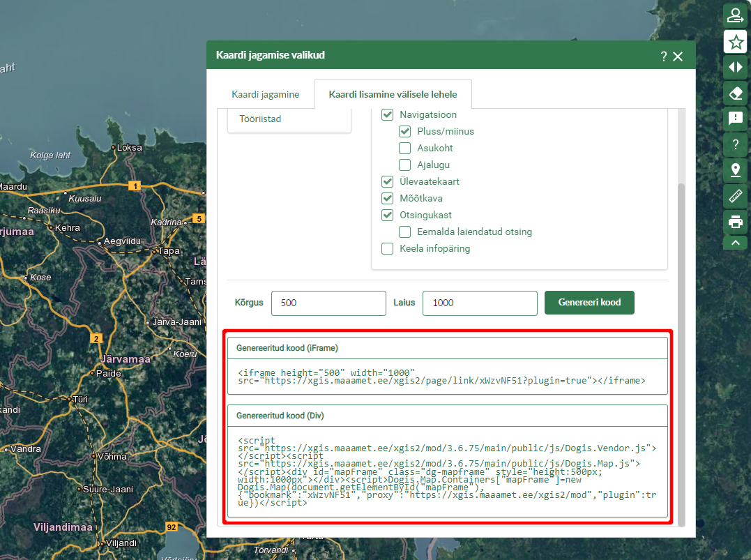
Task: Click road number 92 shield on map
Action: tap(172, 527)
